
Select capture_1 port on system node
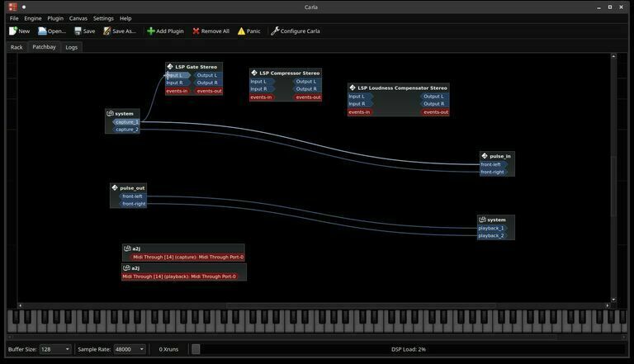pos(125,121)
